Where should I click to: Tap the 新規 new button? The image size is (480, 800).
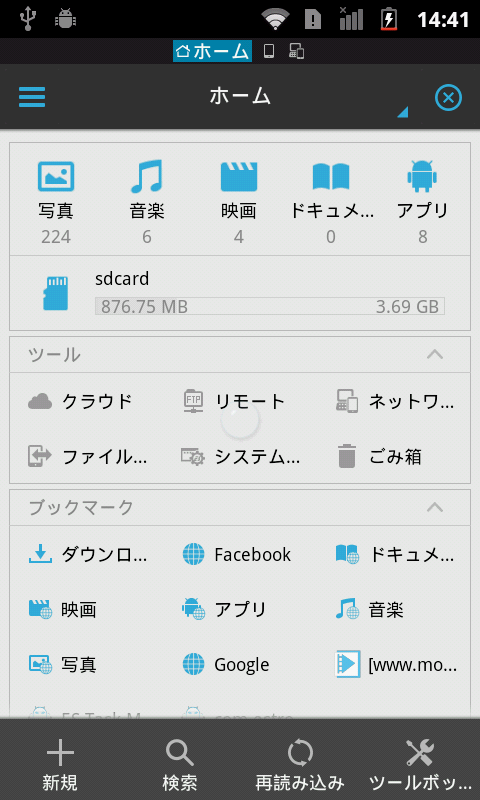pos(60,765)
